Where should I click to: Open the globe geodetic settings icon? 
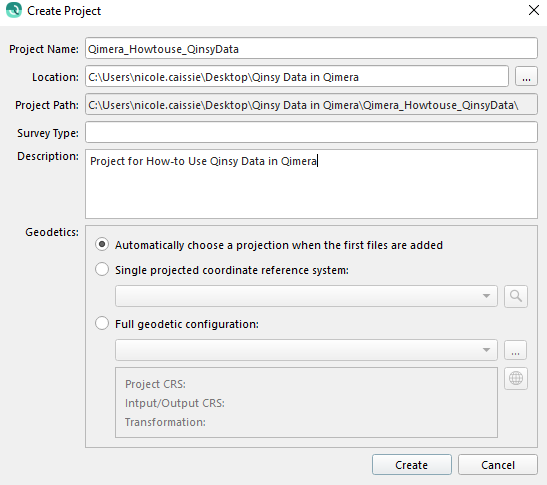coord(516,378)
